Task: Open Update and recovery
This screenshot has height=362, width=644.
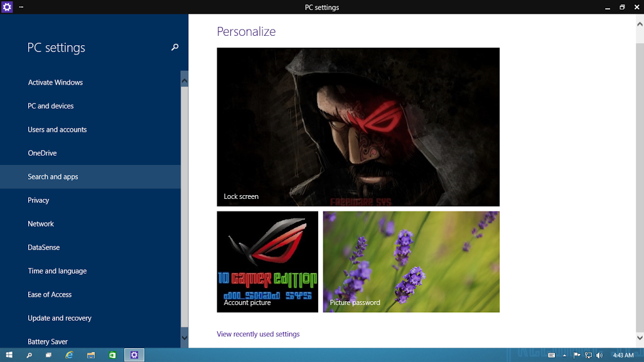Action: pyautogui.click(x=90, y=319)
